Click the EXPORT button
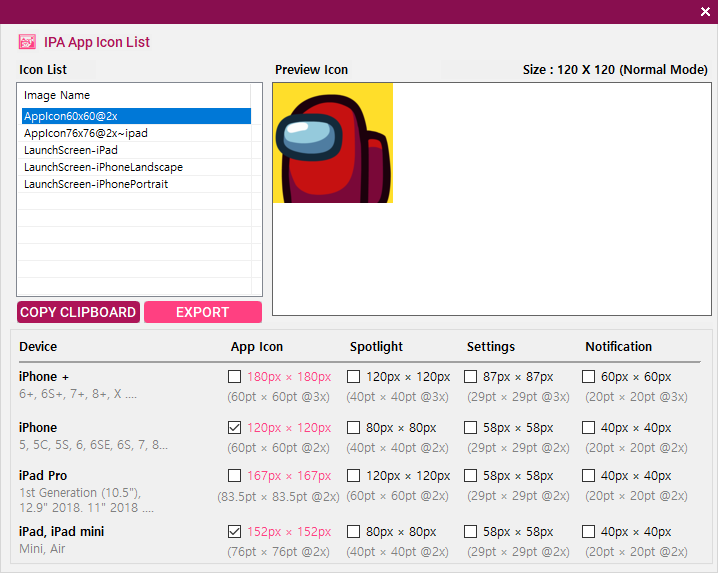Image resolution: width=718 pixels, height=573 pixels. pyautogui.click(x=203, y=312)
